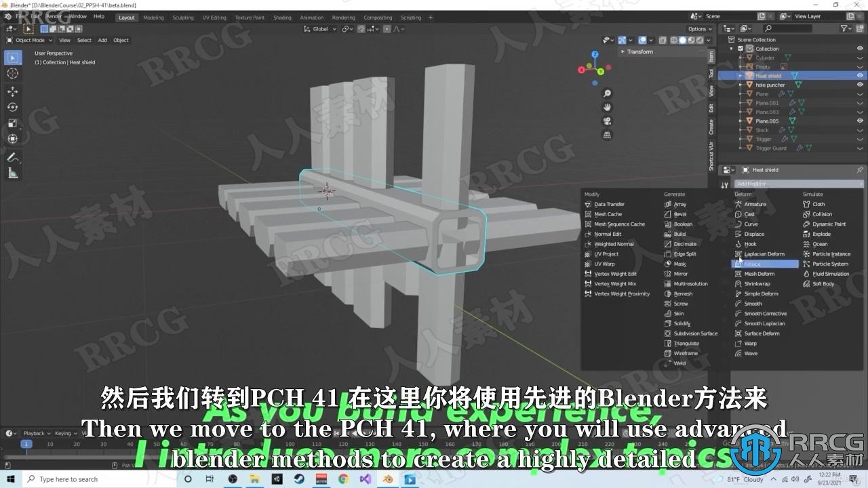
Task: Activate the 3D Cursor tool
Action: click(13, 73)
